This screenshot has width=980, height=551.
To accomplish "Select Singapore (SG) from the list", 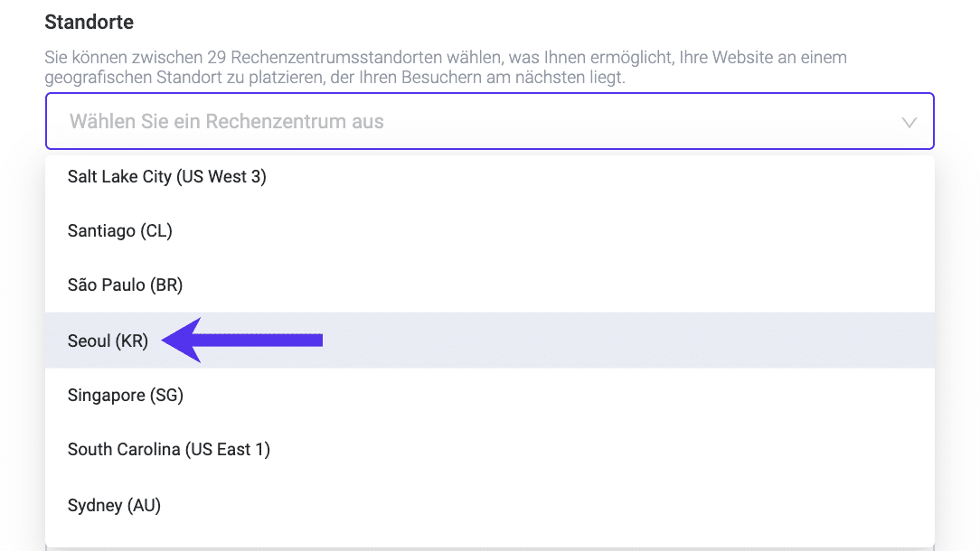I will [x=125, y=395].
